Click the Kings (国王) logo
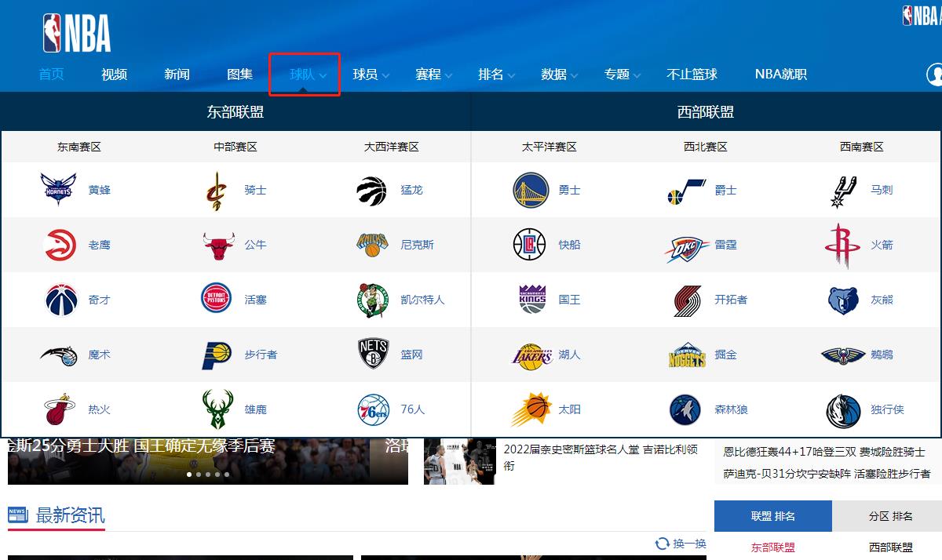The width and height of the screenshot is (942, 560). click(532, 300)
